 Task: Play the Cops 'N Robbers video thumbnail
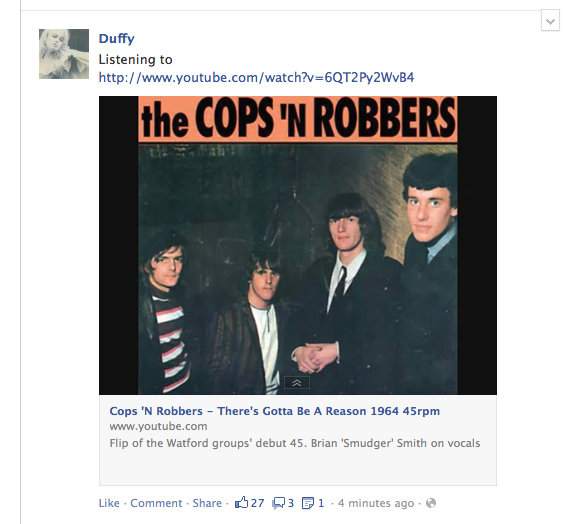(x=298, y=245)
